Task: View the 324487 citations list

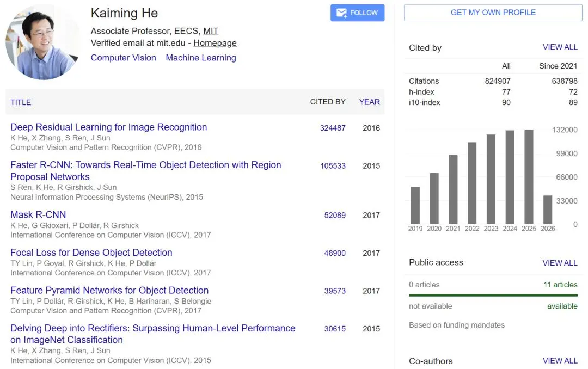Action: 332,128
